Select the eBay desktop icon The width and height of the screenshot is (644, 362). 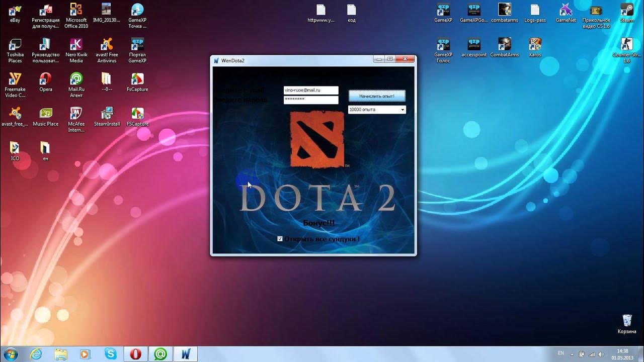pyautogui.click(x=15, y=13)
